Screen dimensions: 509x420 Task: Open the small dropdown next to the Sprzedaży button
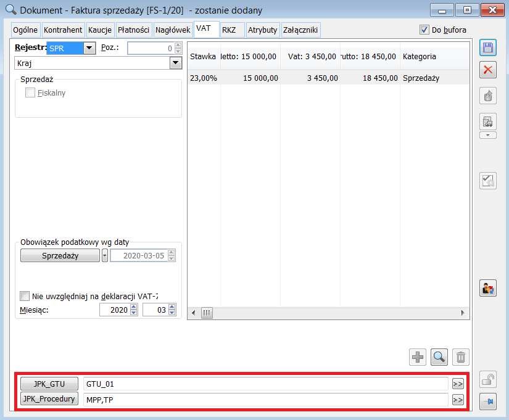[x=104, y=255]
